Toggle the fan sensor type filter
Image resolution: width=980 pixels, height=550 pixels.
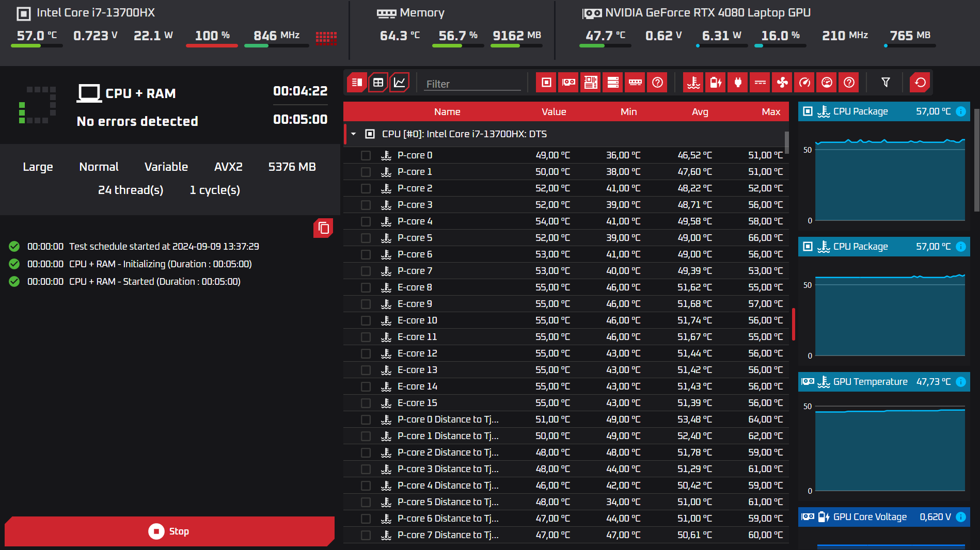pyautogui.click(x=782, y=83)
